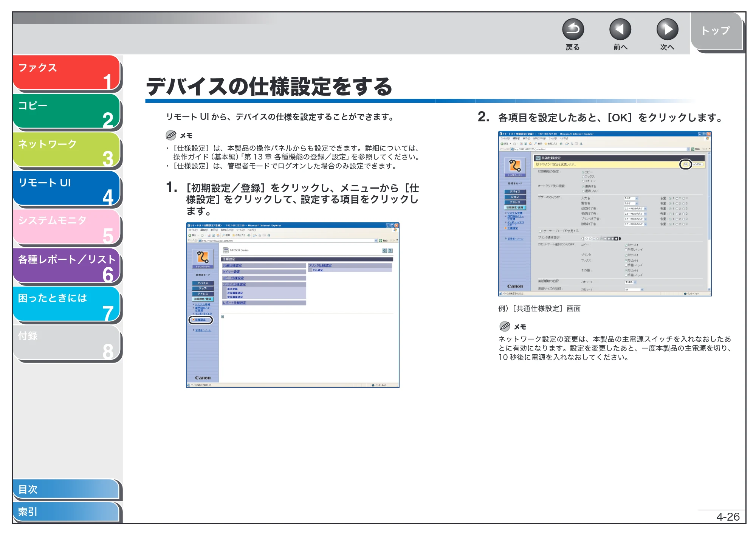
Task: Toggle コピー row 手差しトレイ checkbox
Action: pyautogui.click(x=626, y=250)
